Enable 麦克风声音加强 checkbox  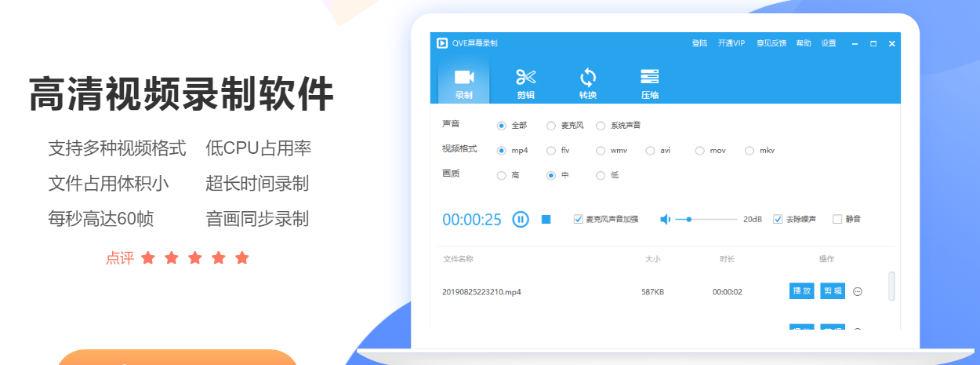point(579,219)
